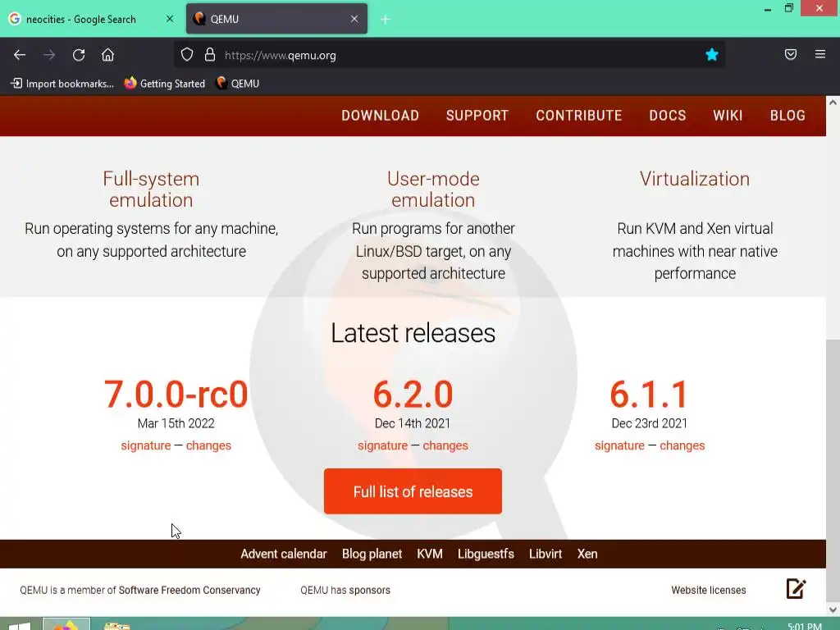Viewport: 840px width, 630px height.
Task: Open the Website licenses link
Action: tap(708, 591)
